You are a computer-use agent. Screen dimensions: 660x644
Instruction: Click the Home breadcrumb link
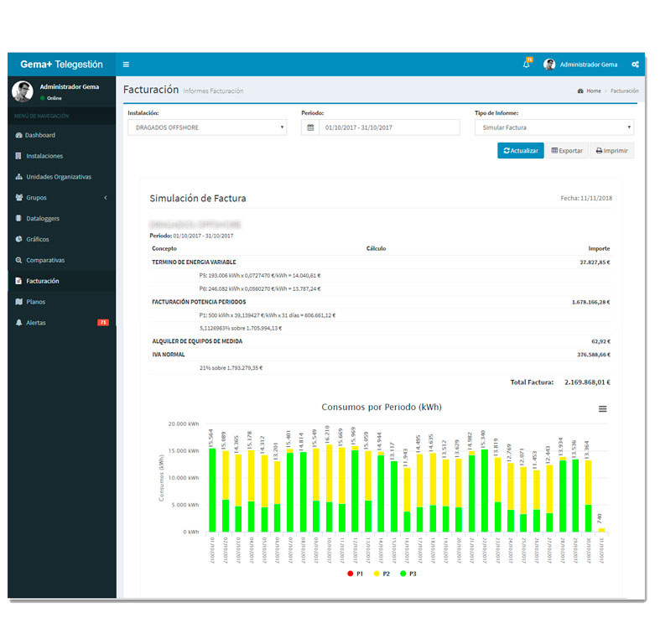(593, 91)
